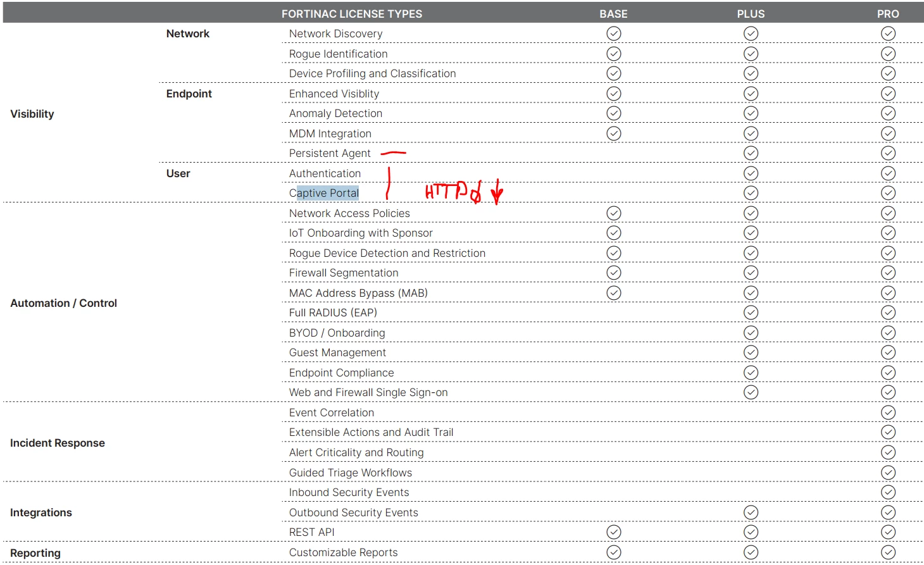924x565 pixels.
Task: Click the Endpoint Compliance feature row
Action: [601, 373]
